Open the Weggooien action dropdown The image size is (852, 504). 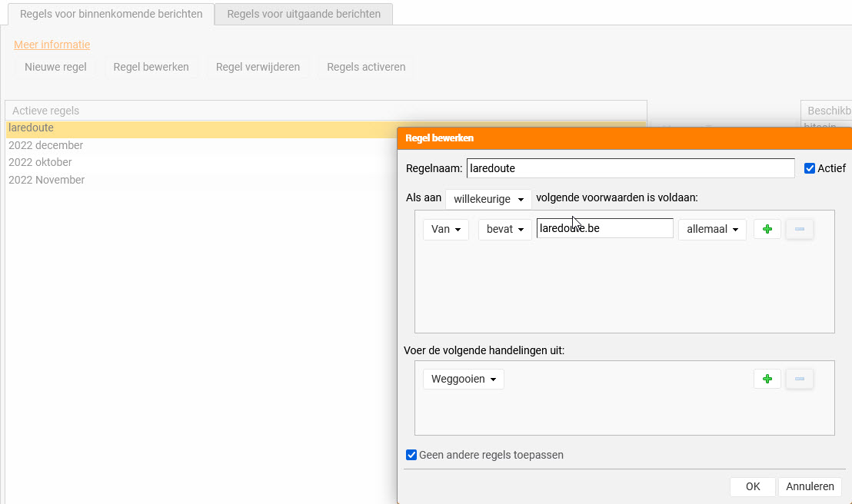click(464, 379)
